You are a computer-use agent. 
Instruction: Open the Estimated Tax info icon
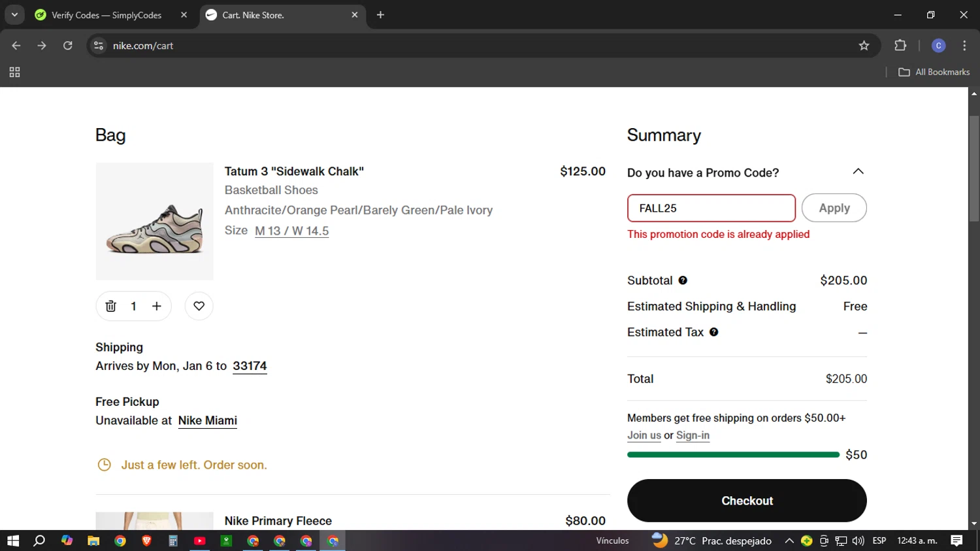(714, 332)
